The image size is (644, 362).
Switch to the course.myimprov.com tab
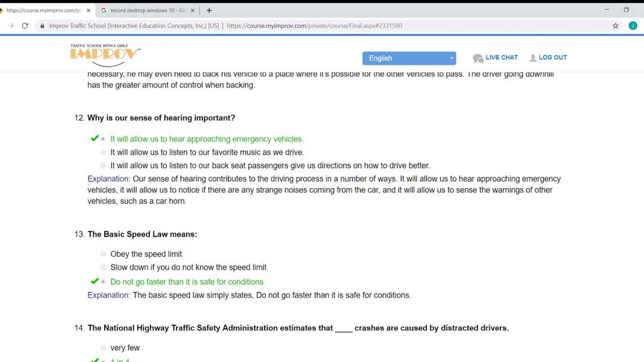click(47, 10)
